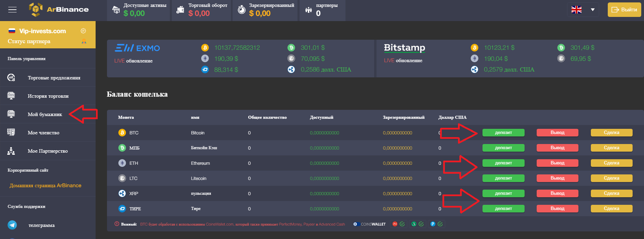644x239 pixels.
Task: Click the XRP coin icon in wallet table
Action: tap(122, 193)
